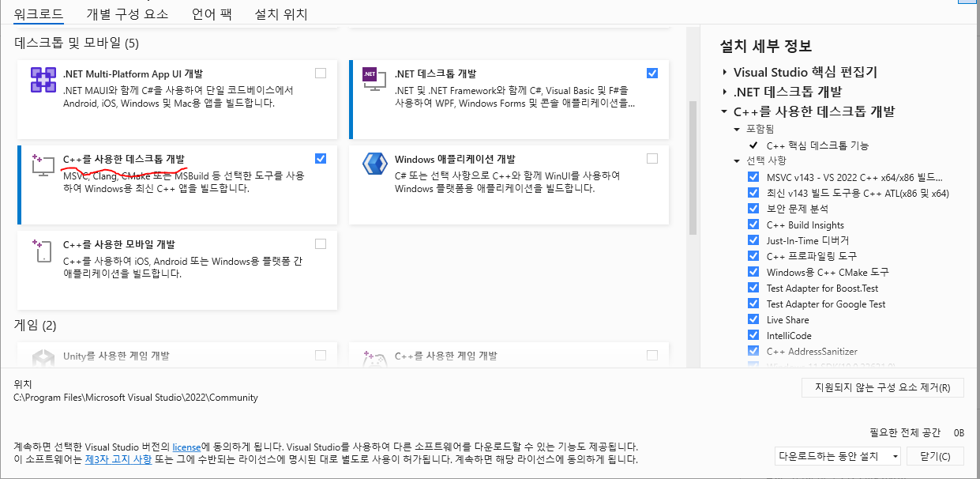This screenshot has height=479, width=980.
Task: Expand Visual Studio 핵심 편집기 details
Action: [x=724, y=72]
